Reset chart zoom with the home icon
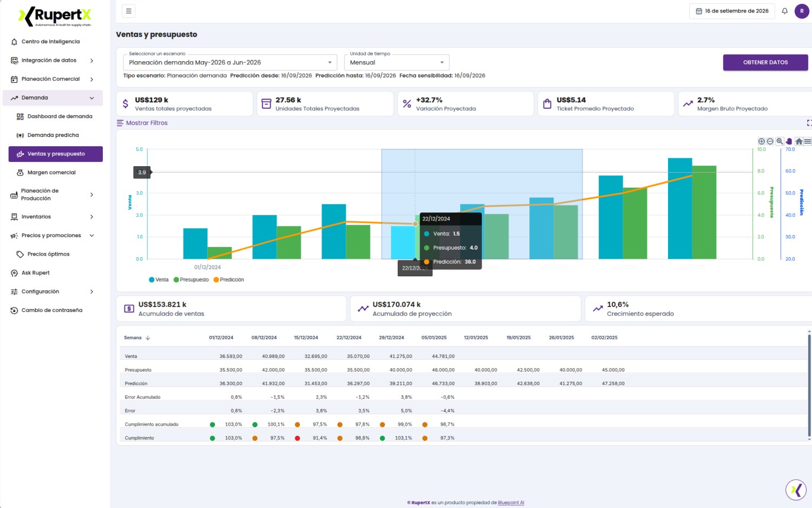This screenshot has width=812, height=508. [x=798, y=141]
